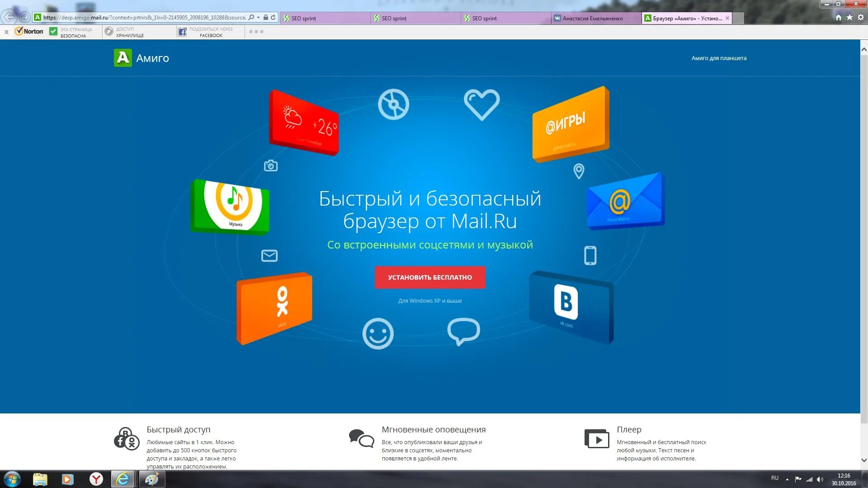The height and width of the screenshot is (488, 868).
Task: Click the Norton logo in toolbar
Action: (29, 32)
